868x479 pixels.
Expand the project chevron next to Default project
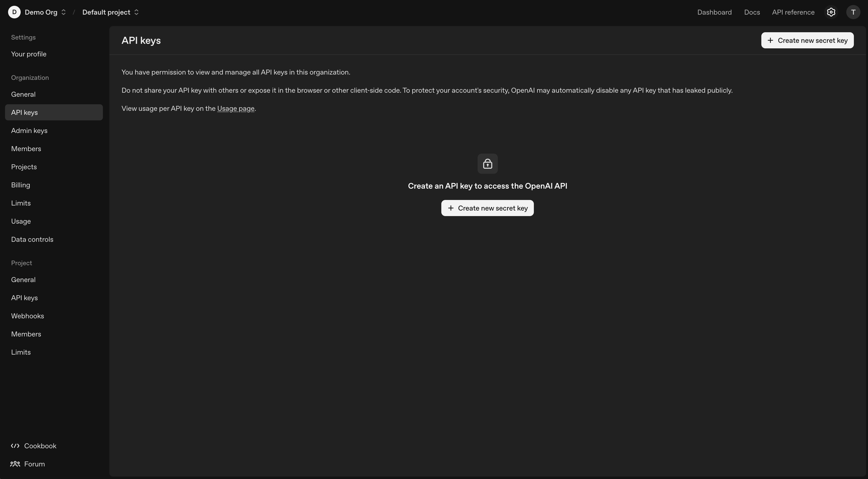pyautogui.click(x=136, y=12)
